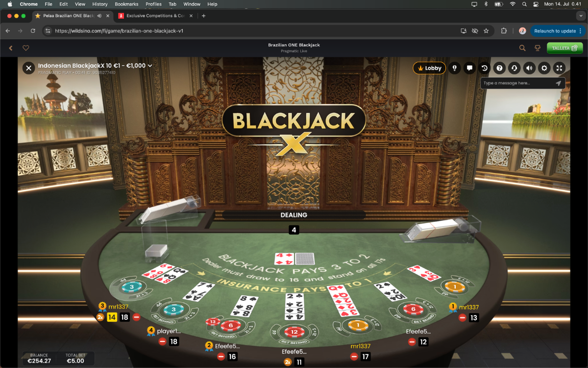This screenshot has height=368, width=588.
Task: Open the game history clock icon
Action: [485, 68]
